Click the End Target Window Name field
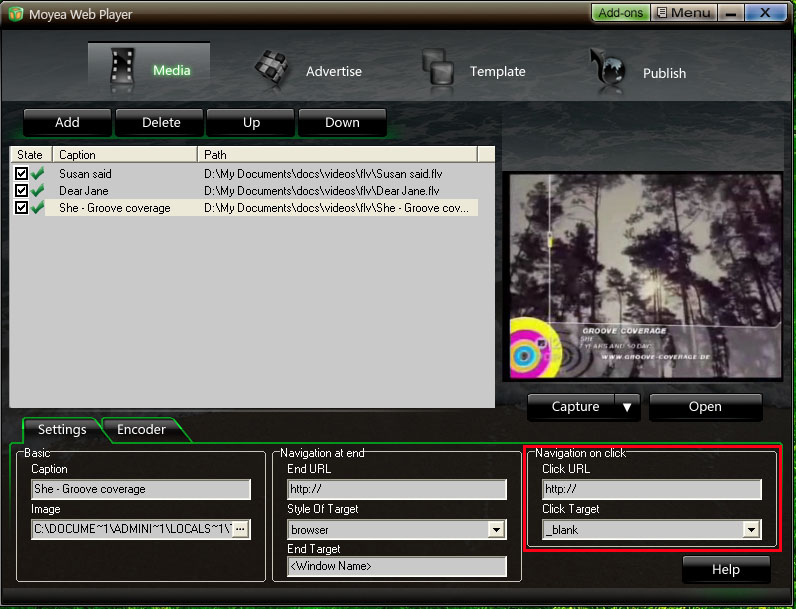 point(396,566)
